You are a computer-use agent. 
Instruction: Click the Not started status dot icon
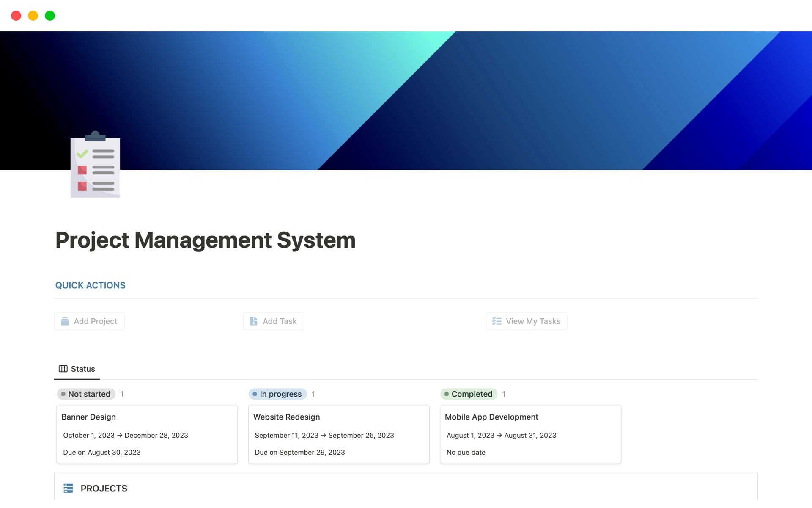[x=63, y=393]
